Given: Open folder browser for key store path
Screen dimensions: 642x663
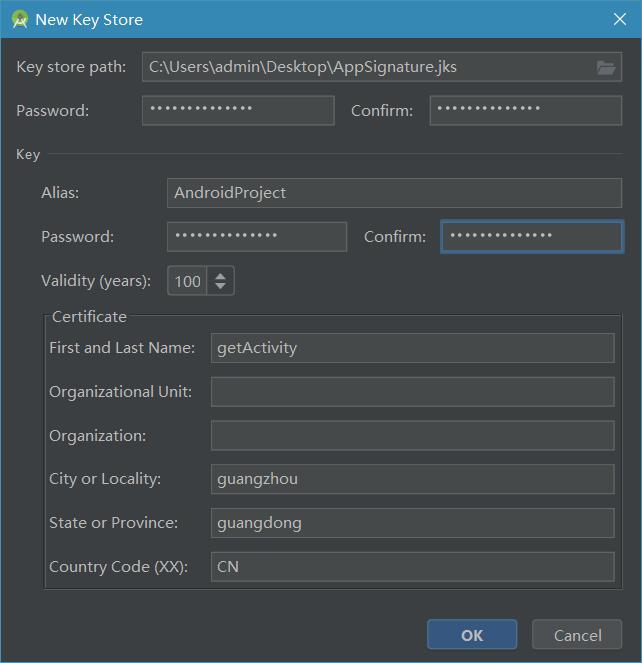Looking at the screenshot, I should (x=606, y=67).
